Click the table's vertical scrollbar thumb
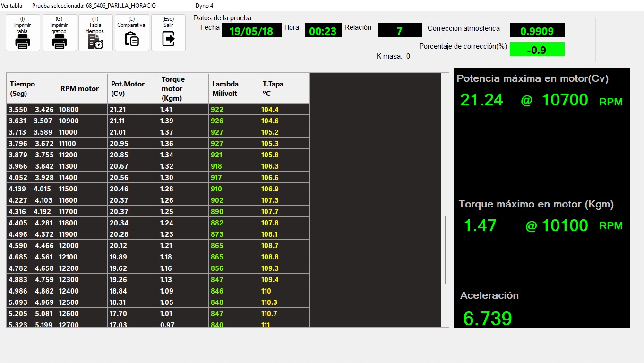Viewport: 644px width, 363px height. pyautogui.click(x=445, y=250)
